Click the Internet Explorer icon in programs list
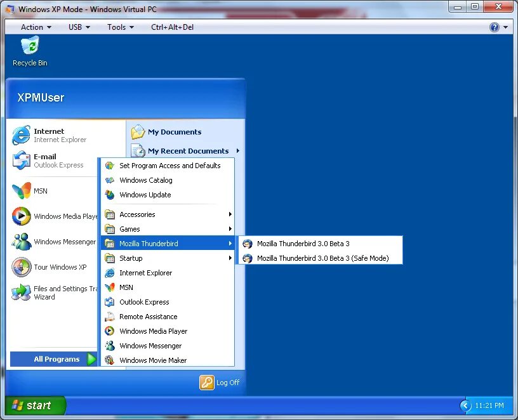518x420 pixels. (110, 273)
